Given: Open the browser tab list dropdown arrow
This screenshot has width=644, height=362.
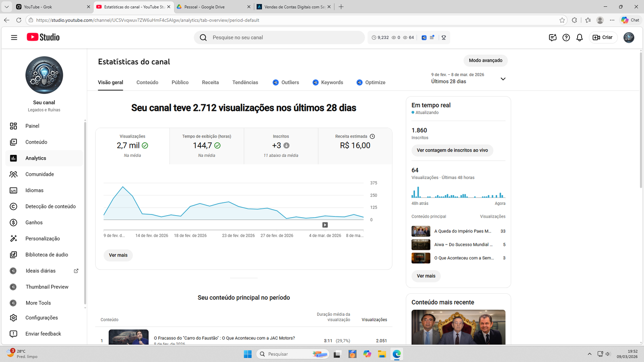Looking at the screenshot, I should (6, 7).
